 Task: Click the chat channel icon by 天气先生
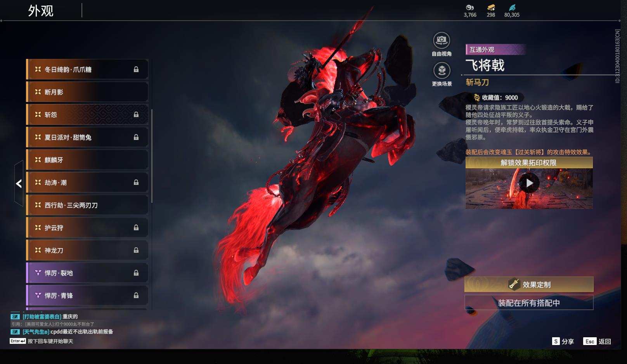tap(15, 332)
